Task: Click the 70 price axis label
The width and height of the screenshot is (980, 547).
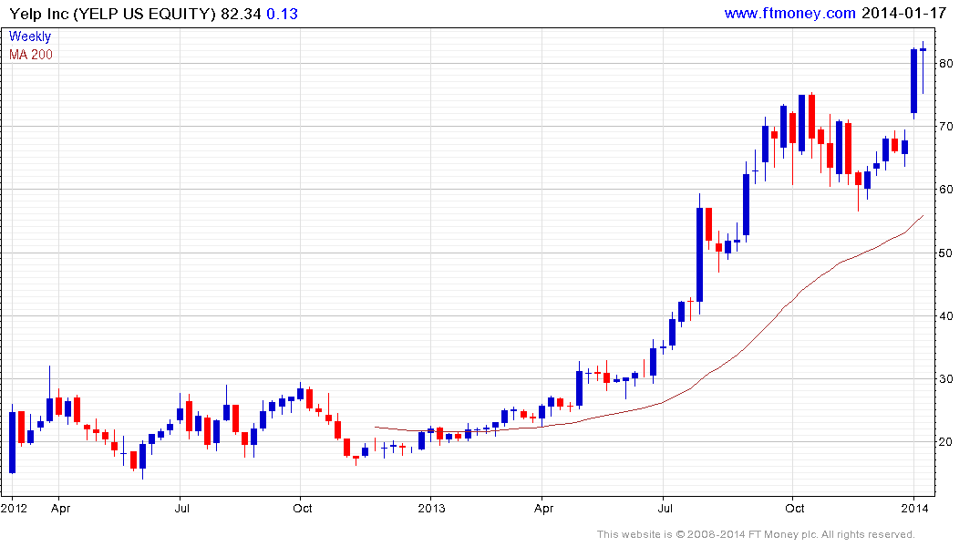Action: pyautogui.click(x=945, y=127)
